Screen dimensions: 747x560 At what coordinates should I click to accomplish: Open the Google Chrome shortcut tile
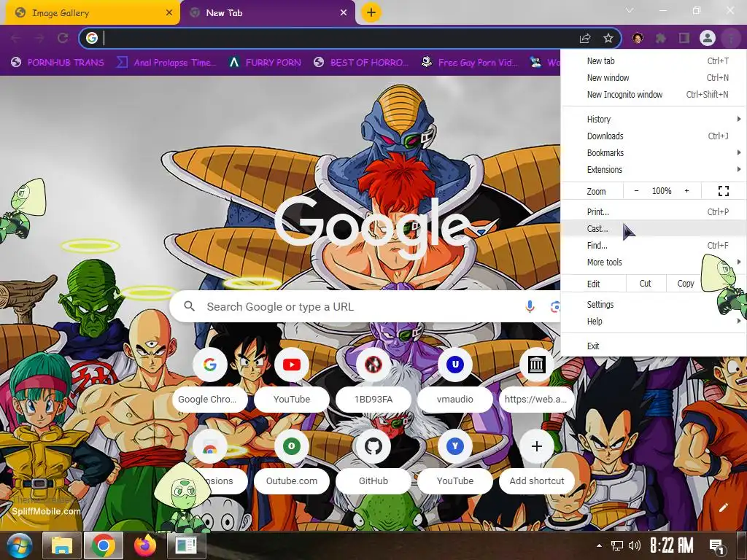[209, 379]
